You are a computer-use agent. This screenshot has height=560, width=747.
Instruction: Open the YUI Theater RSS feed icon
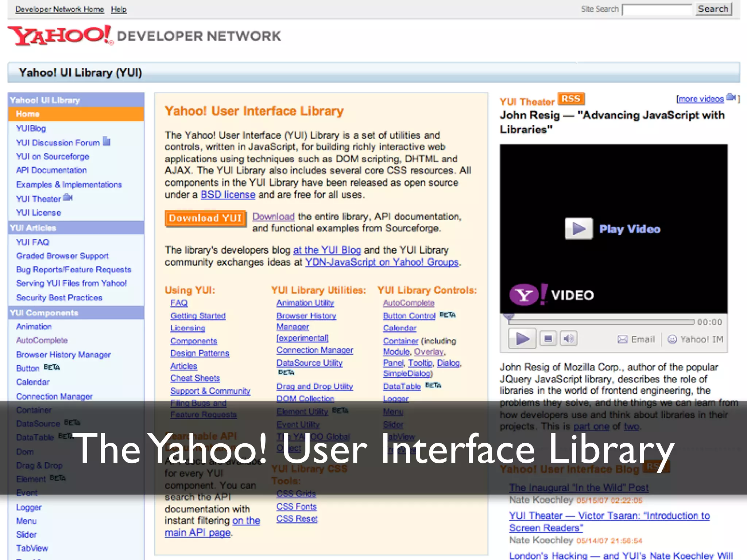[571, 99]
